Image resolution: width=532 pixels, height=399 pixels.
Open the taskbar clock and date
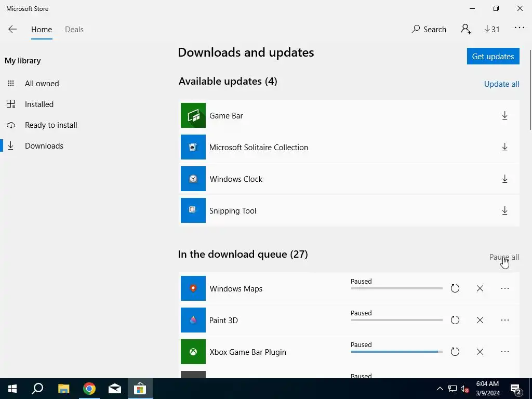pos(487,389)
